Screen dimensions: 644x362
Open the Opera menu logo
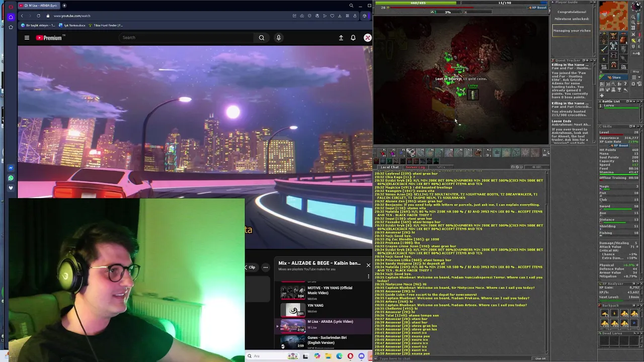(11, 6)
